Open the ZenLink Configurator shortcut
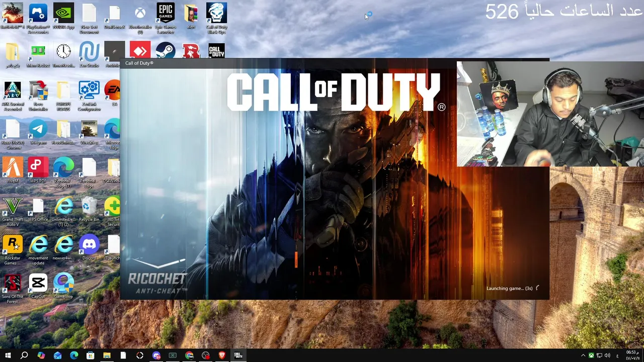Screen dimensions: 644x362 (x=89, y=97)
